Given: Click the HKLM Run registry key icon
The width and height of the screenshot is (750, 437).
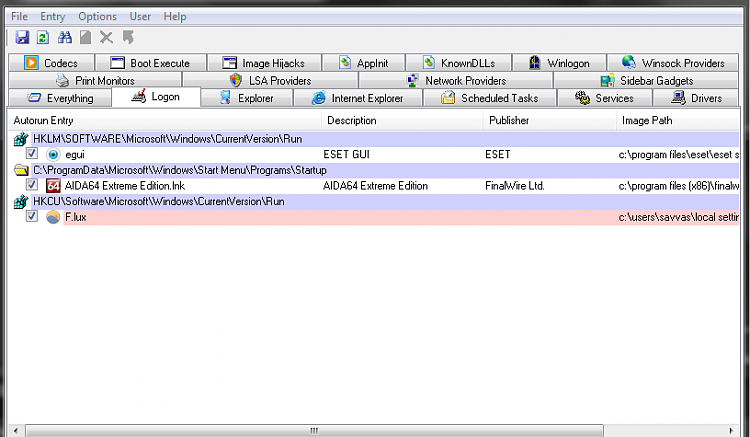Looking at the screenshot, I should (21, 139).
